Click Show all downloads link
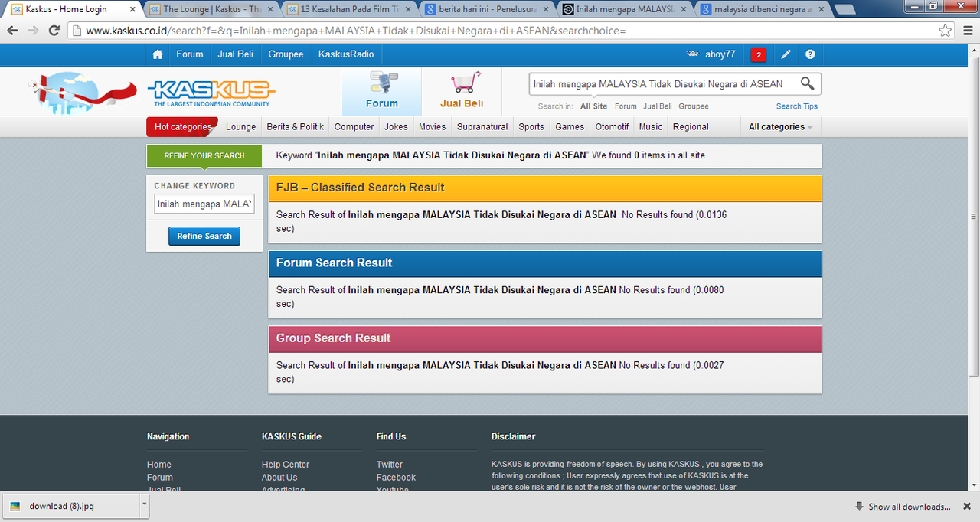 [910, 507]
